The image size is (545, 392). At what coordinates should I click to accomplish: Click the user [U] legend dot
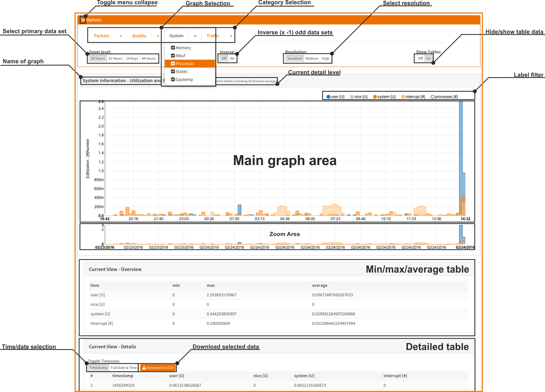pos(328,97)
